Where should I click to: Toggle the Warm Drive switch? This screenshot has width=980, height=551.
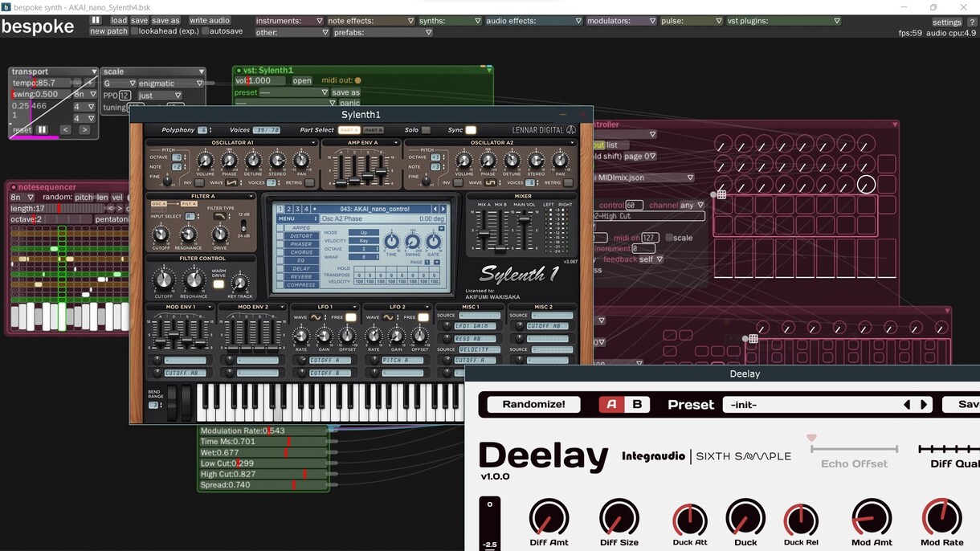tap(218, 284)
